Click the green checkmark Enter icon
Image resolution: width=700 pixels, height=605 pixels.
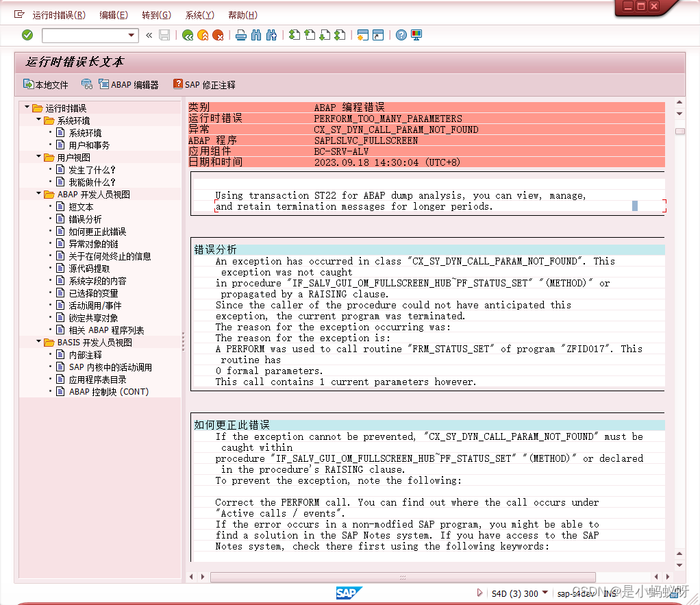click(x=27, y=34)
